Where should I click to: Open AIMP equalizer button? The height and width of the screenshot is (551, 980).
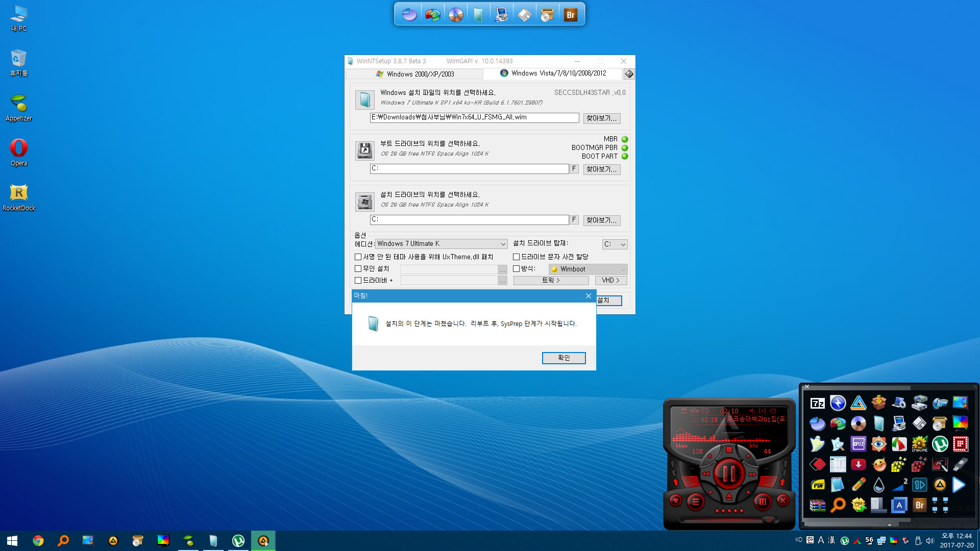[763, 502]
